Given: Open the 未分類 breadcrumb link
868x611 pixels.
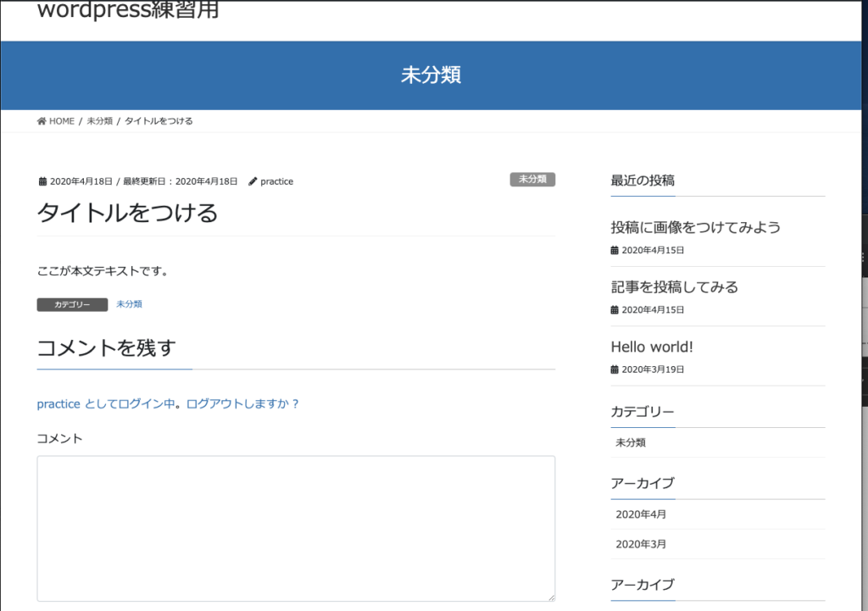Looking at the screenshot, I should pyautogui.click(x=99, y=121).
